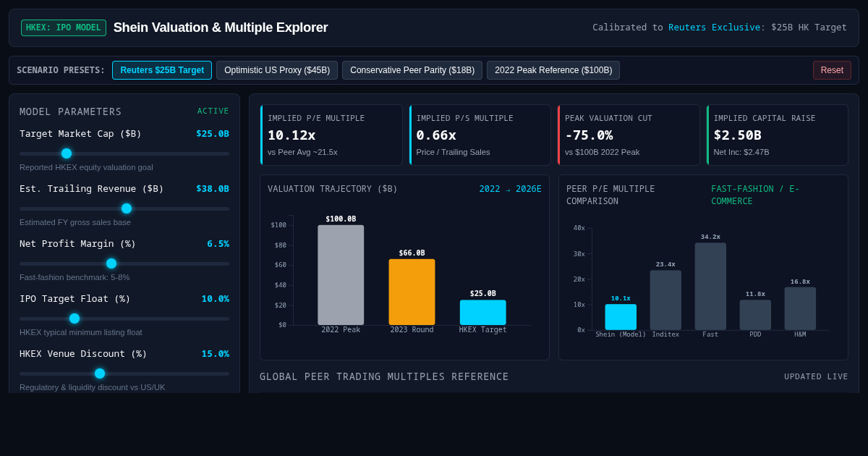868x456 pixels.
Task: Adjust the Target Market Cap slider
Action: pyautogui.click(x=124, y=153)
